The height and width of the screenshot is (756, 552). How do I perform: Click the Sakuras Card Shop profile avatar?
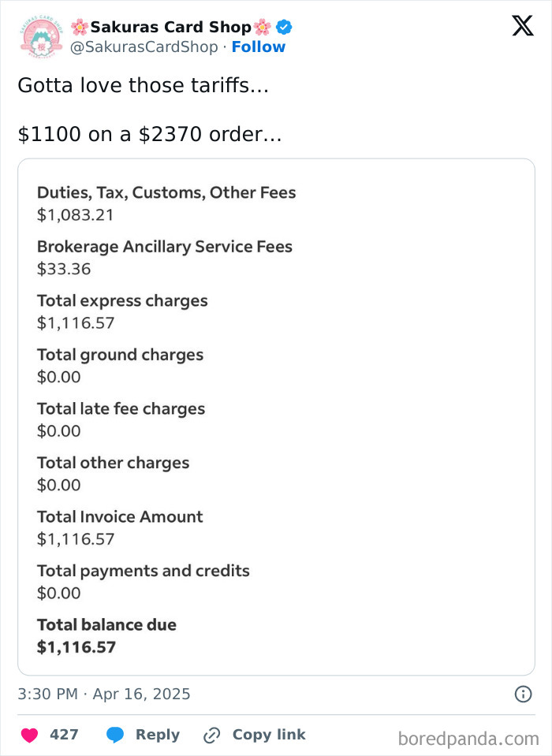(x=41, y=35)
